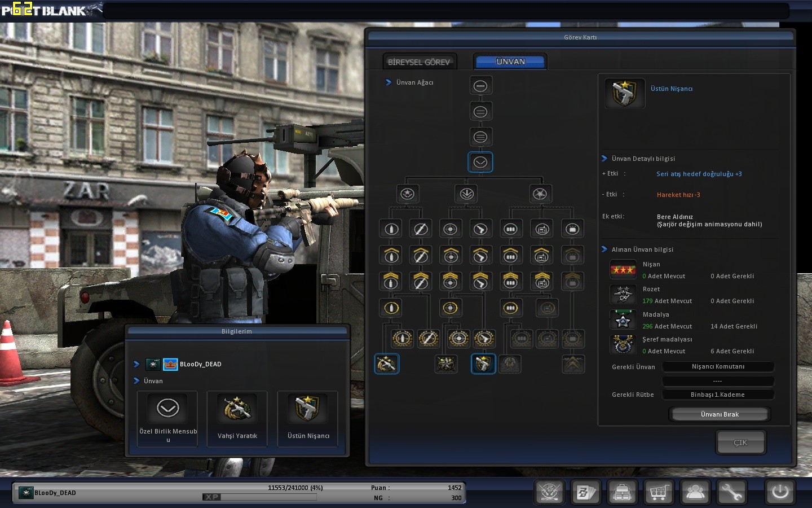The image size is (812, 508).
Task: Select the plain pistol title node without chevrons
Action: tap(480, 229)
